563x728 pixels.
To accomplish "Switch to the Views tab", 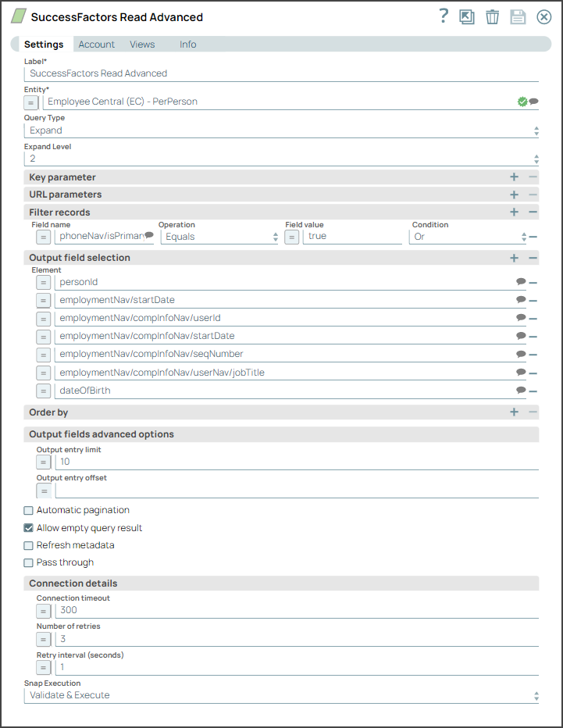I will [x=142, y=45].
